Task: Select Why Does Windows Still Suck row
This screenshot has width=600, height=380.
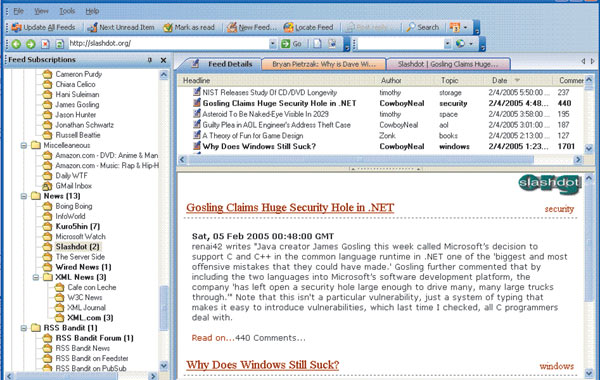Action: point(382,146)
